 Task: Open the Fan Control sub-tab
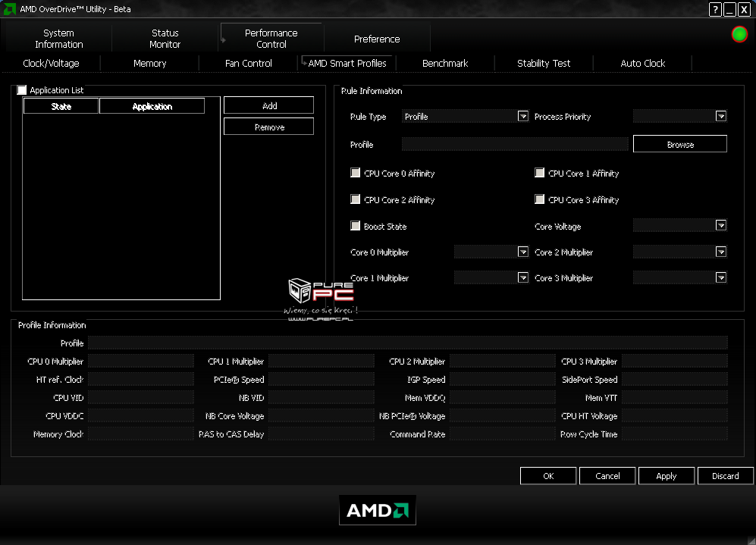249,63
